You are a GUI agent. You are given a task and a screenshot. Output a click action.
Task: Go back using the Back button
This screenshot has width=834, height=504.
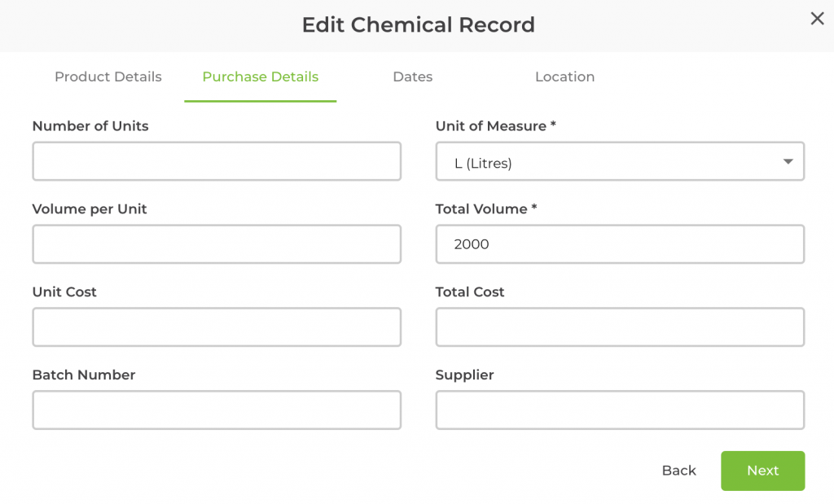pos(678,471)
